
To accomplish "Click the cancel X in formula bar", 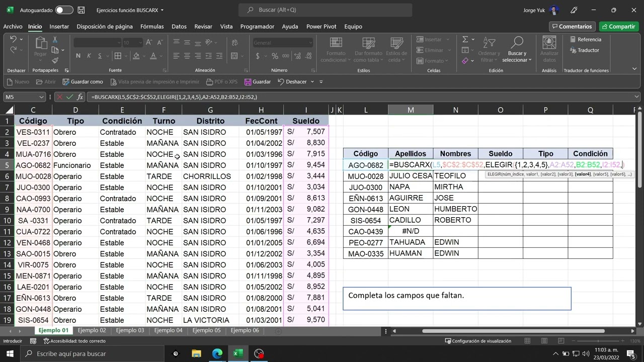I will [x=60, y=97].
